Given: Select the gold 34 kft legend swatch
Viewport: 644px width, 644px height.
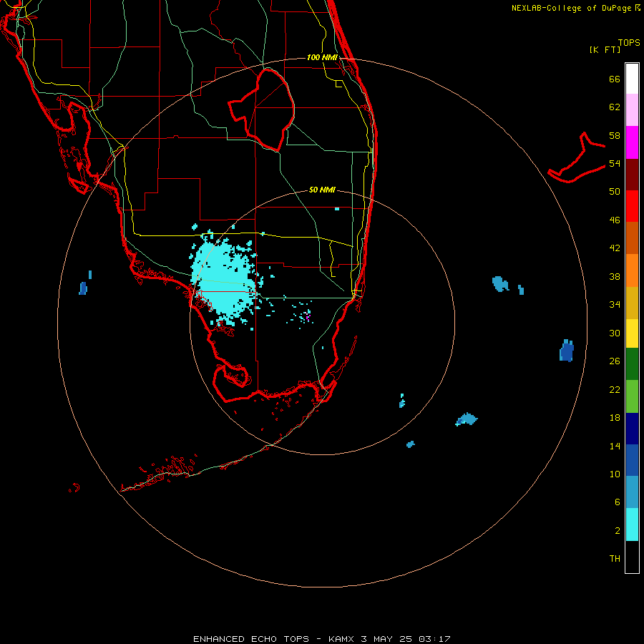Looking at the screenshot, I should pyautogui.click(x=632, y=303).
